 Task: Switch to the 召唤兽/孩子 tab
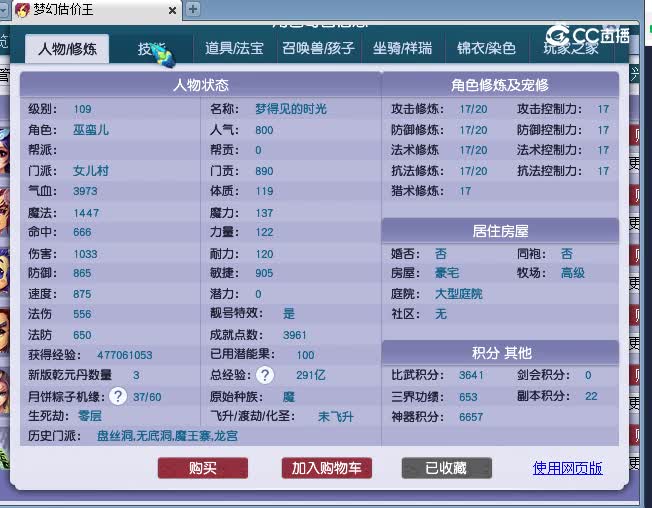tap(318, 49)
